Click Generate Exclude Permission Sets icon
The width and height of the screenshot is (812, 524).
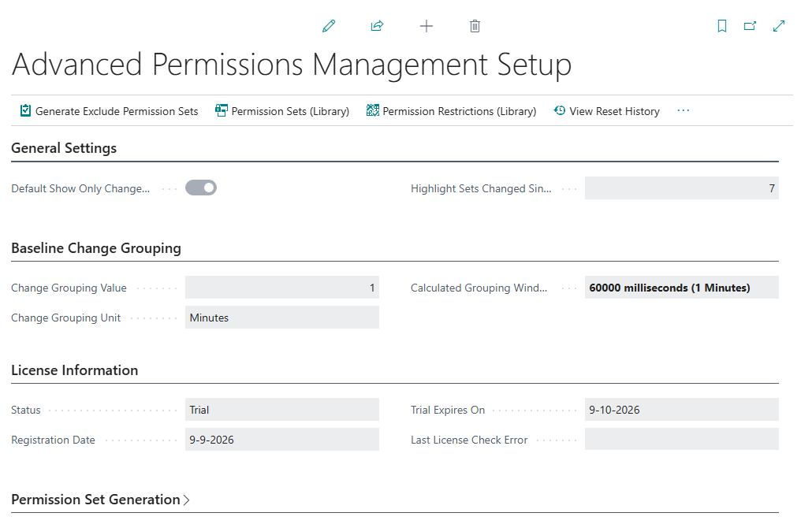click(25, 111)
